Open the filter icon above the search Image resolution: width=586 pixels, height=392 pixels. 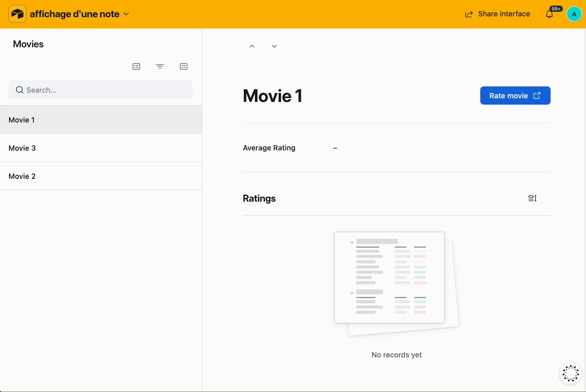point(160,66)
